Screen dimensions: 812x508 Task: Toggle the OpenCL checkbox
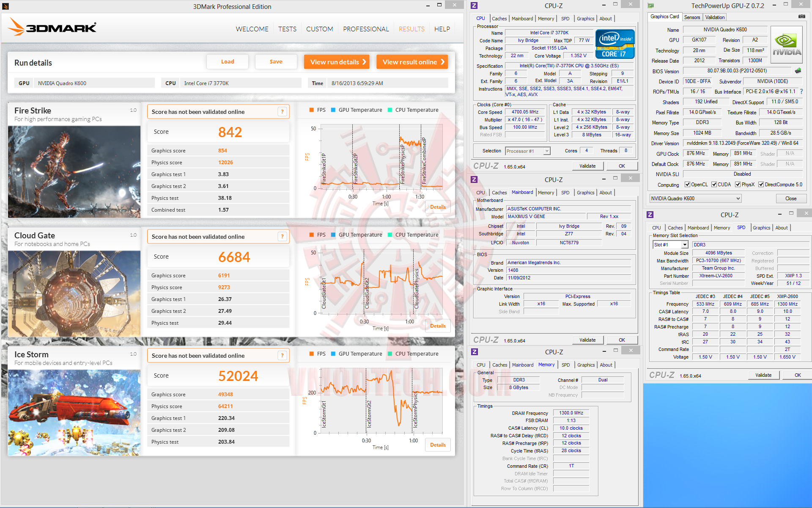tap(687, 185)
